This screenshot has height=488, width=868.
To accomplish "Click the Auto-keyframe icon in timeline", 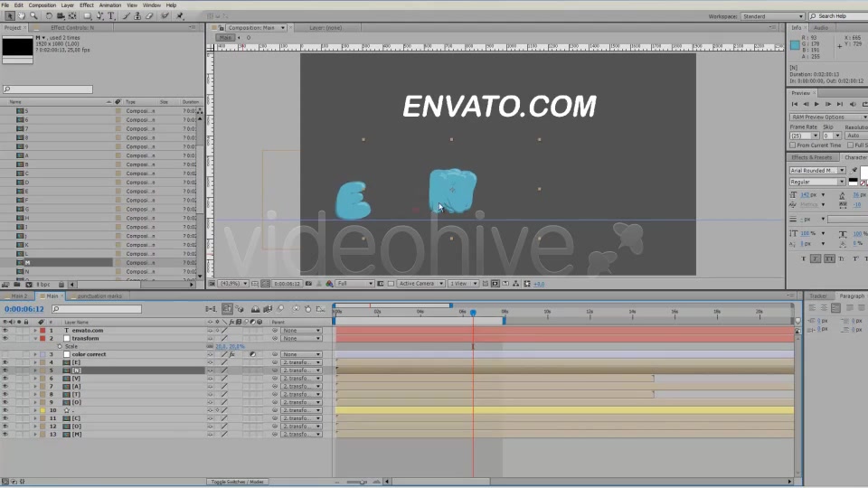I will [x=308, y=309].
